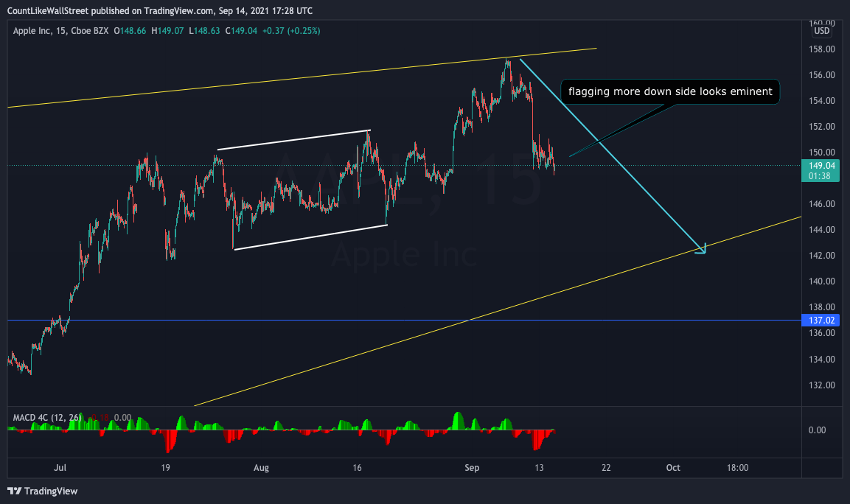The image size is (850, 504).
Task: Open the USD currency label on price axis
Action: [x=822, y=31]
